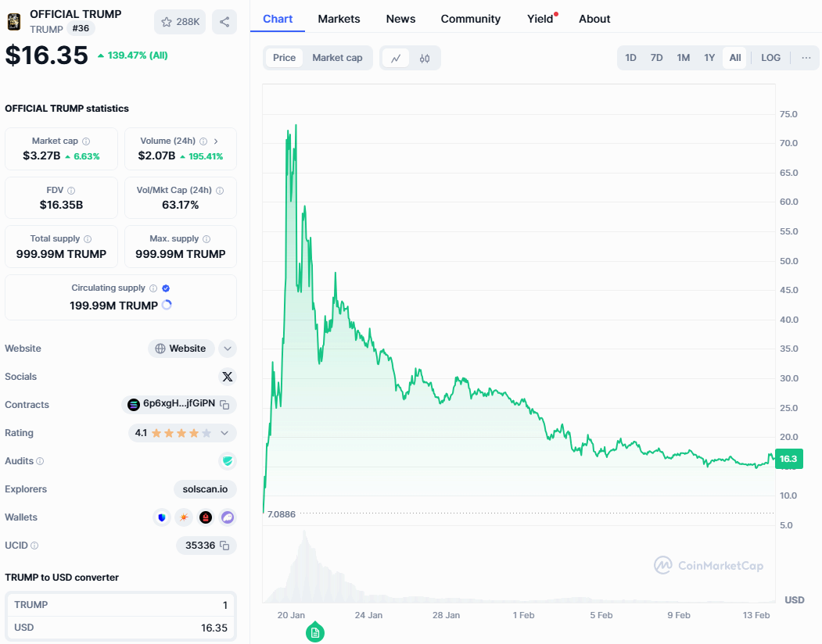
Task: Open Audits info icon
Action: pyautogui.click(x=40, y=461)
